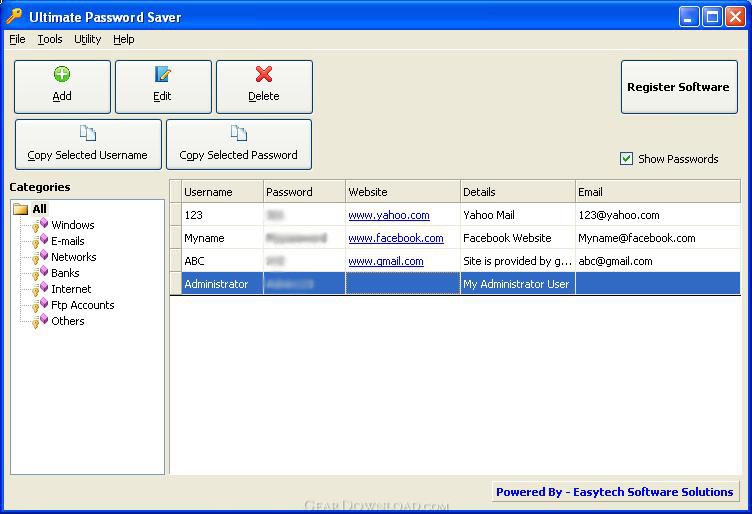Click the Add button with the green plus icon
Viewport: 752px width, 514px height.
click(62, 87)
